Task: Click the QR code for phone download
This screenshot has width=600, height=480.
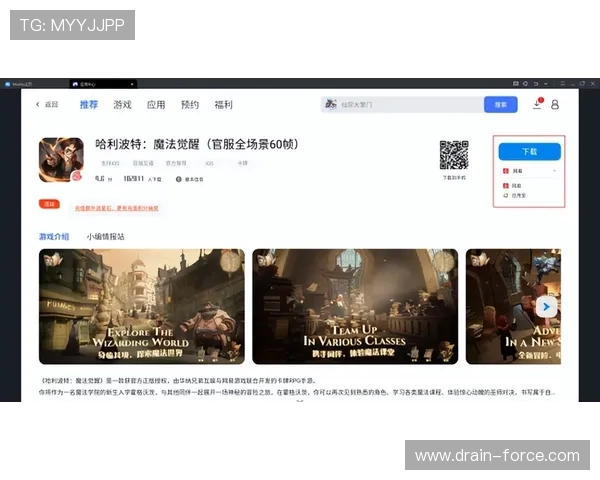Action: tap(454, 155)
